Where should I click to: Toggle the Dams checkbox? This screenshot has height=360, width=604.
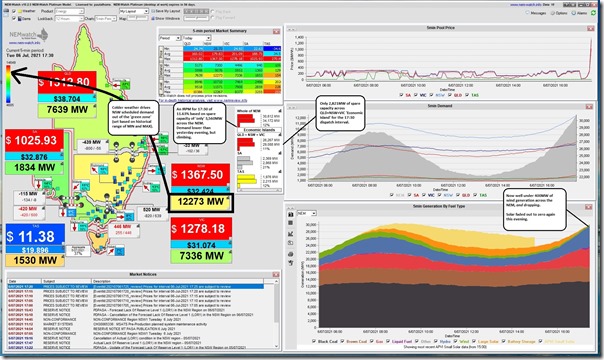[14, 18]
